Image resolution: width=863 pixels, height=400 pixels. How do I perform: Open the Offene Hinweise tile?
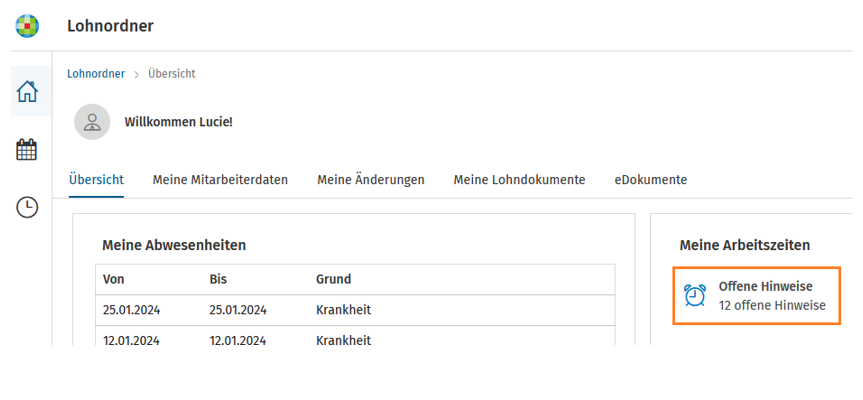pos(757,296)
